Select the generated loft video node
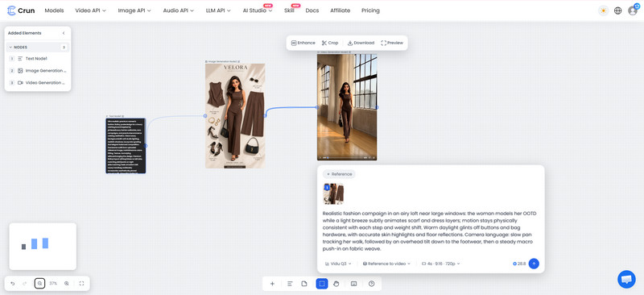The height and width of the screenshot is (295, 644). coord(347,107)
